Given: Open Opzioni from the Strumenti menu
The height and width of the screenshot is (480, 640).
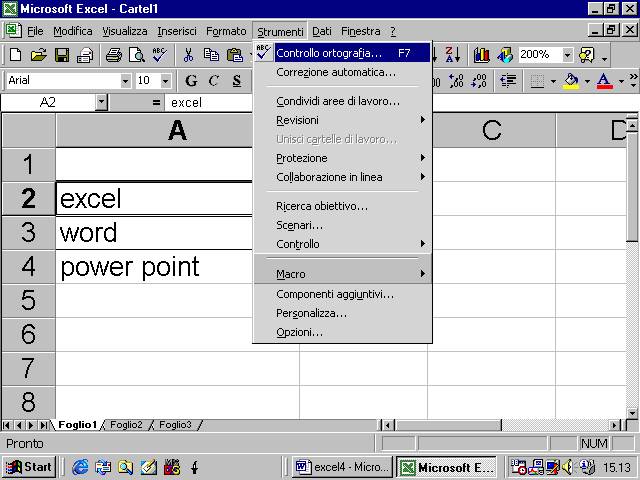Looking at the screenshot, I should [x=342, y=332].
